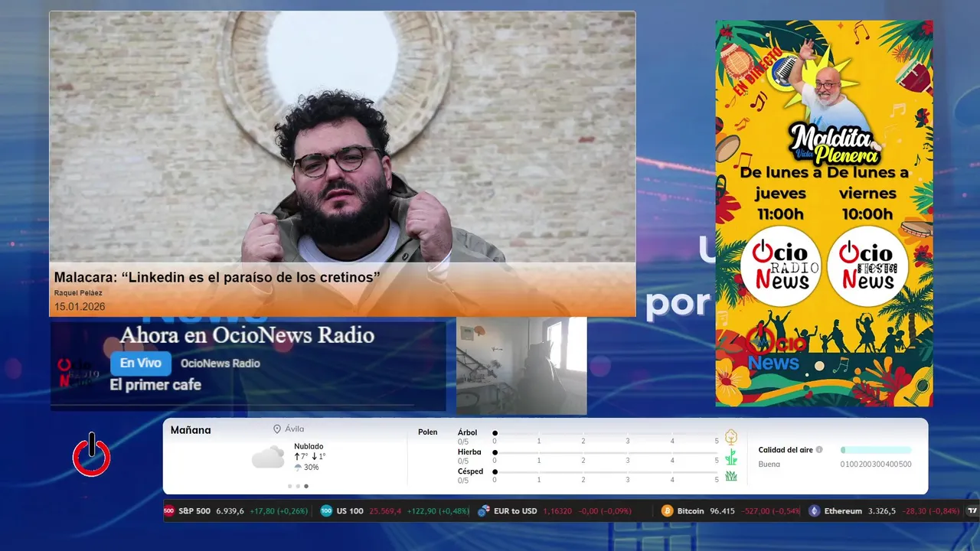
Task: Click the 'Buena' air quality value
Action: (769, 464)
